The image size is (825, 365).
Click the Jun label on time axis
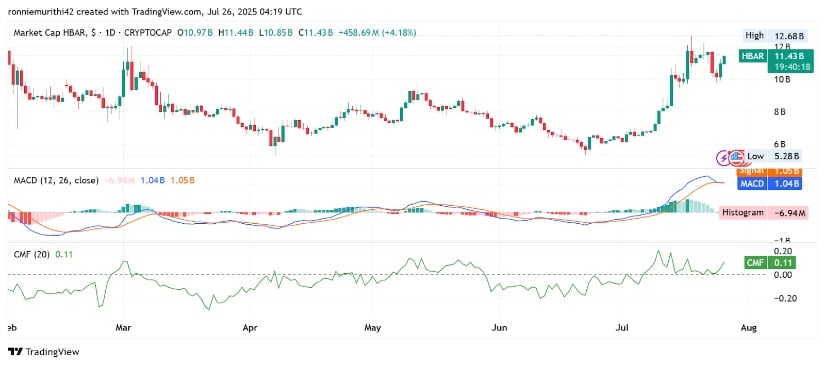498,328
